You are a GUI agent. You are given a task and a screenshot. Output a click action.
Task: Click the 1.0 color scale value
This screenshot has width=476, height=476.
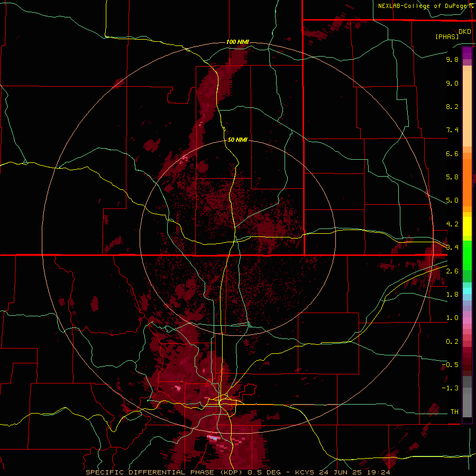click(x=452, y=318)
